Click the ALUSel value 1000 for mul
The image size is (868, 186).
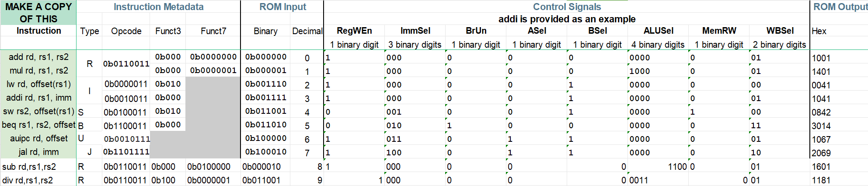(x=658, y=71)
